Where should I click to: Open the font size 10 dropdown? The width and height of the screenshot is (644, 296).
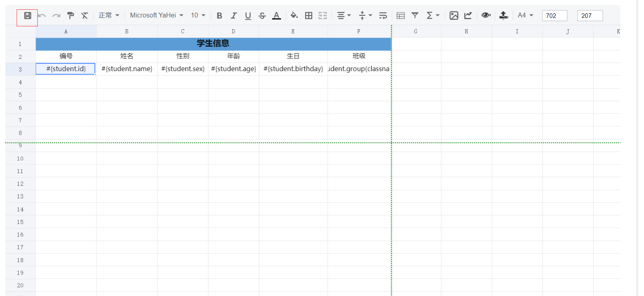coord(198,15)
